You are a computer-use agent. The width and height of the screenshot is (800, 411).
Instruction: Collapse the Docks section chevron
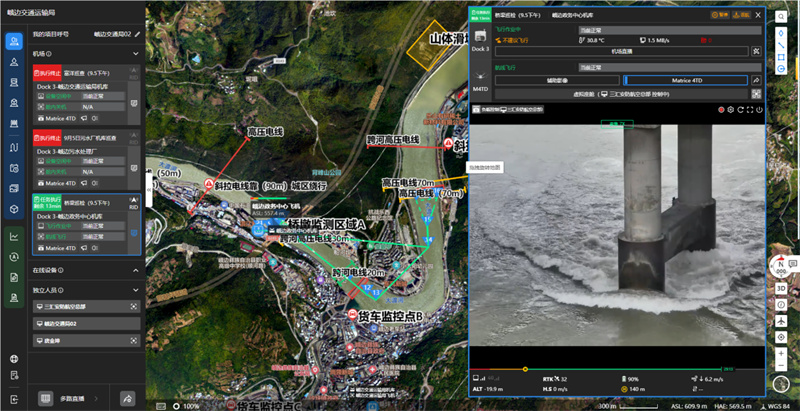[x=136, y=54]
